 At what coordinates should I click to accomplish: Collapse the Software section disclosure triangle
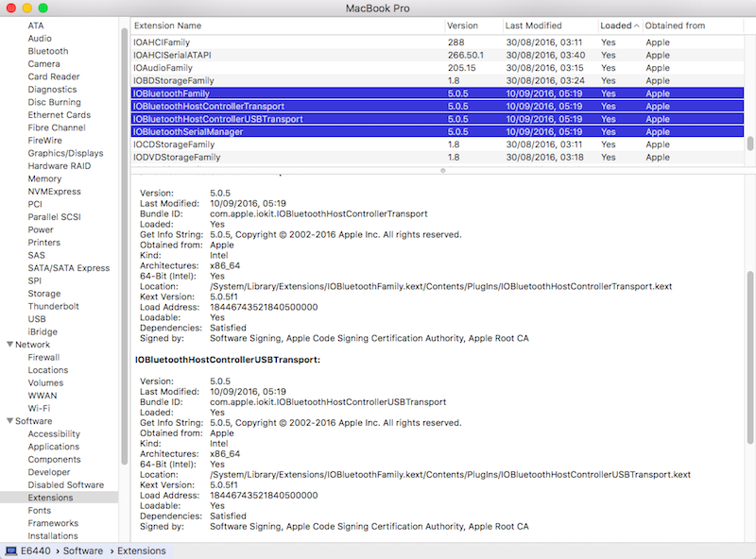click(x=9, y=421)
